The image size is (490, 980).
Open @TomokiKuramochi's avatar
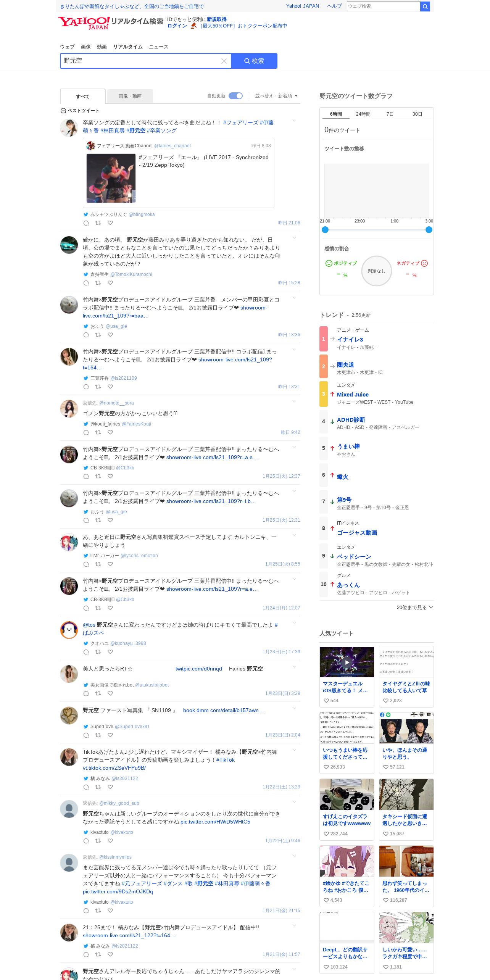click(69, 245)
